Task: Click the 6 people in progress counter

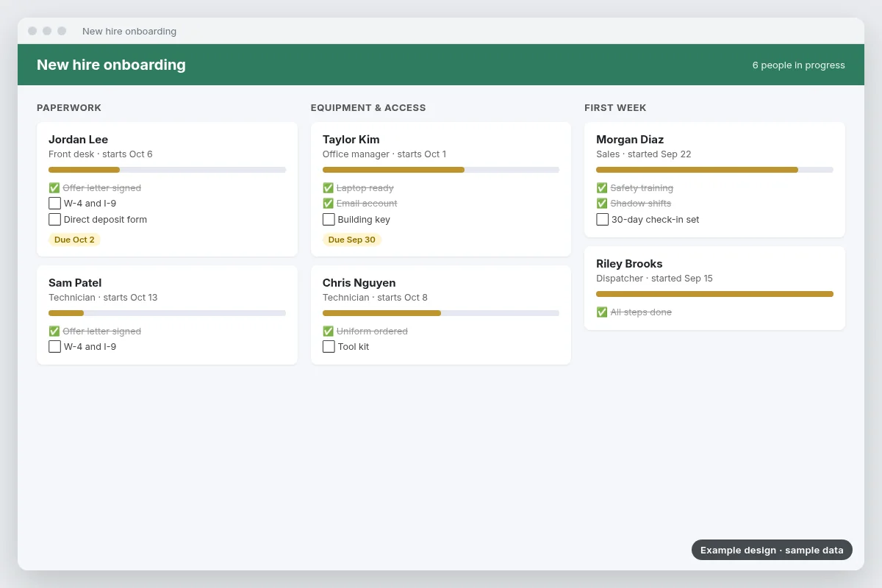Action: (x=798, y=65)
